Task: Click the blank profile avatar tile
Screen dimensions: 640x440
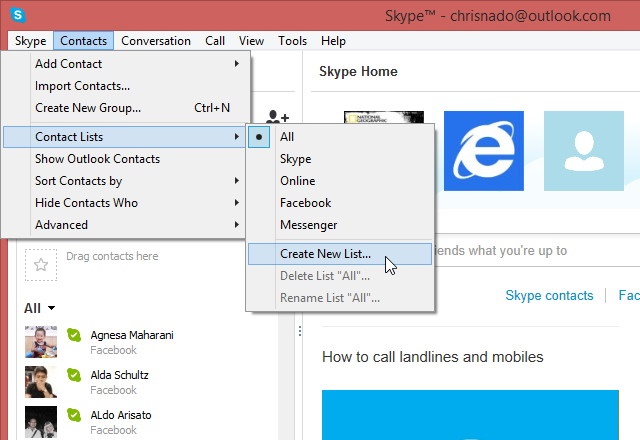Action: pyautogui.click(x=584, y=151)
